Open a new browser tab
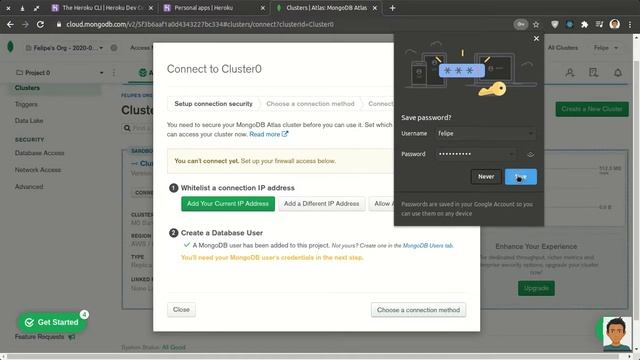 point(392,8)
